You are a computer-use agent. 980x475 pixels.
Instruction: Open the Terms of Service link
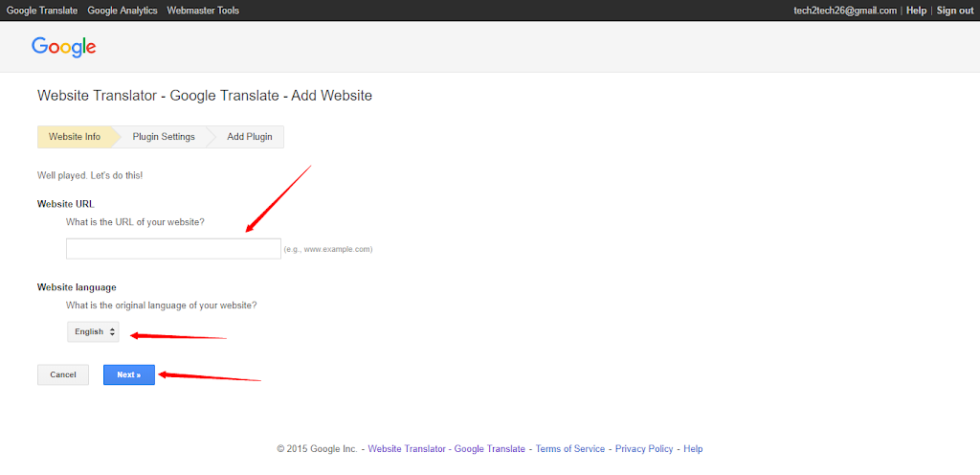coord(570,449)
